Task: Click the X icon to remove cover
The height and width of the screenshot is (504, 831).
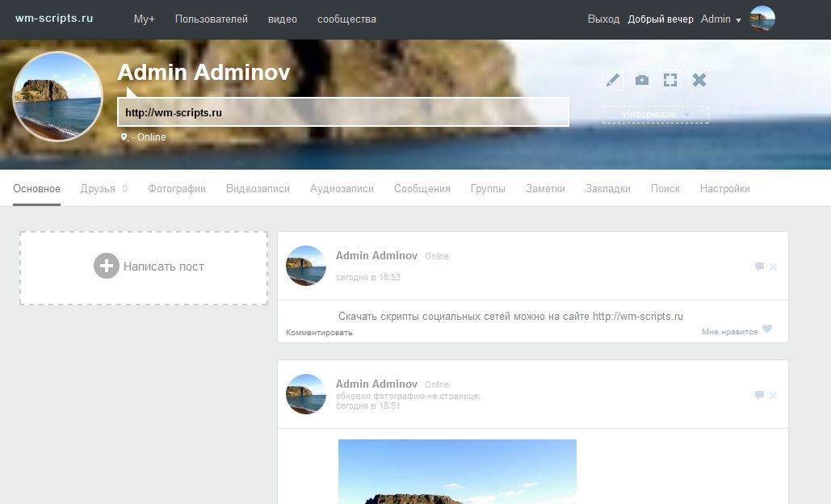Action: point(699,79)
